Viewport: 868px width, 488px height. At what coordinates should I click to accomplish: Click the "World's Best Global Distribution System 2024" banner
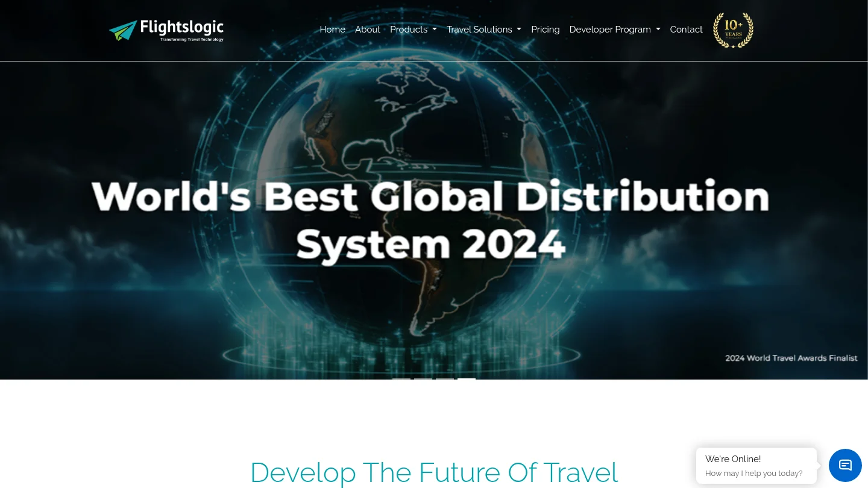click(x=431, y=221)
